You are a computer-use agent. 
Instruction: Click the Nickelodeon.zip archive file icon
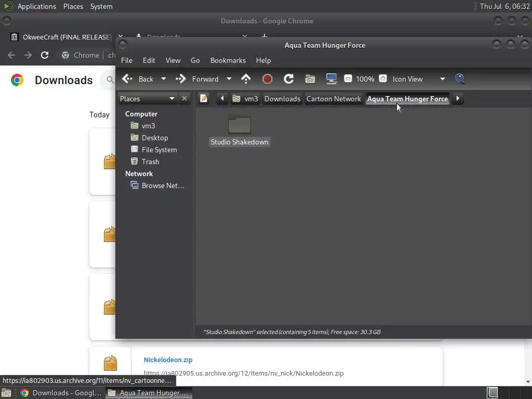click(x=110, y=363)
